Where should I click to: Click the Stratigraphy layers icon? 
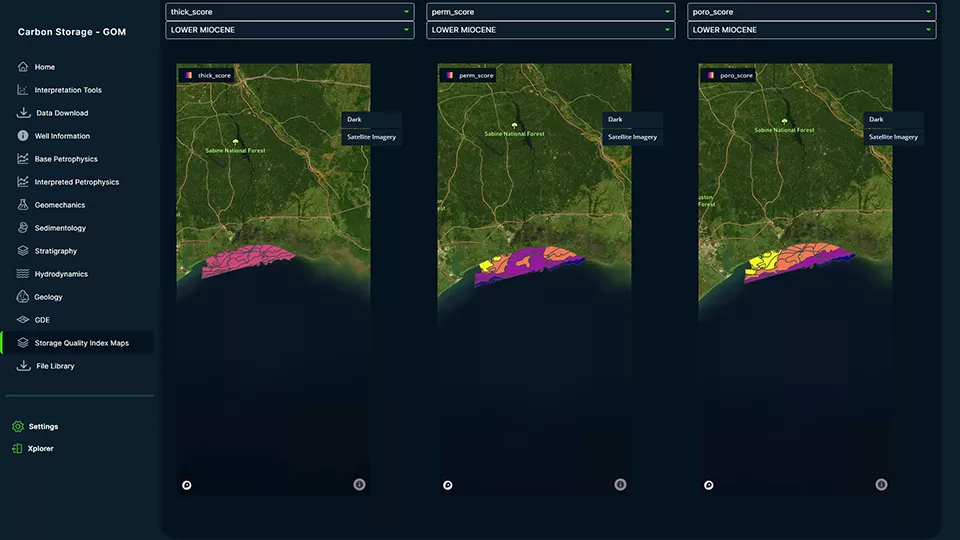pyautogui.click(x=23, y=250)
